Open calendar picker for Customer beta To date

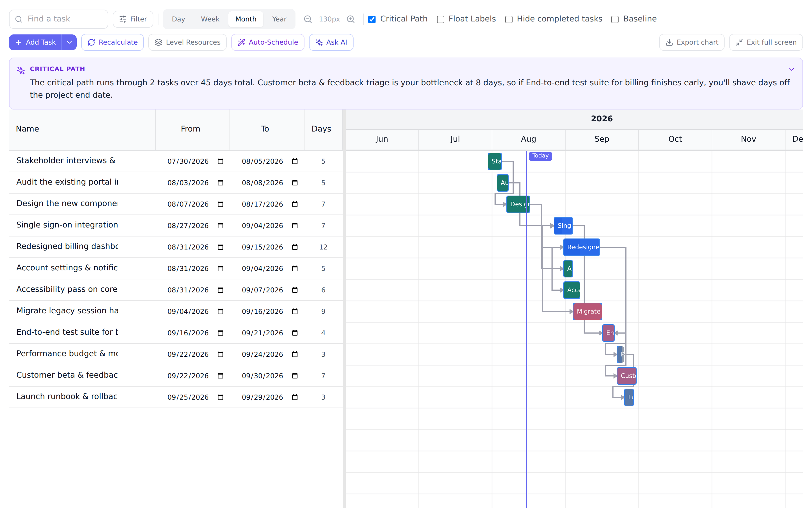(x=295, y=376)
